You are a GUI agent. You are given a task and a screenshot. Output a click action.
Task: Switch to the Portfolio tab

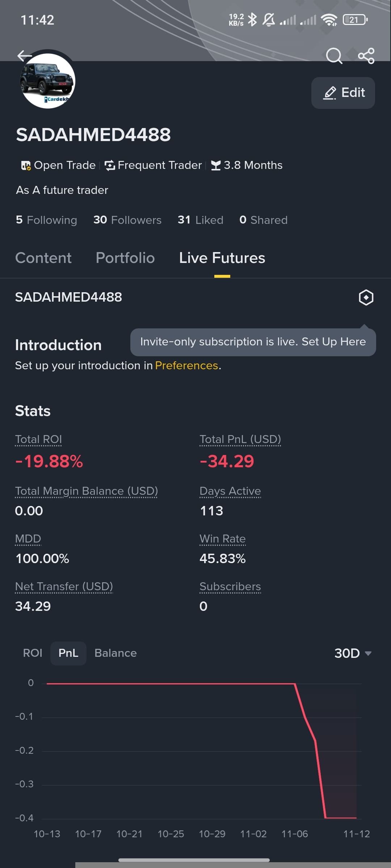point(125,258)
